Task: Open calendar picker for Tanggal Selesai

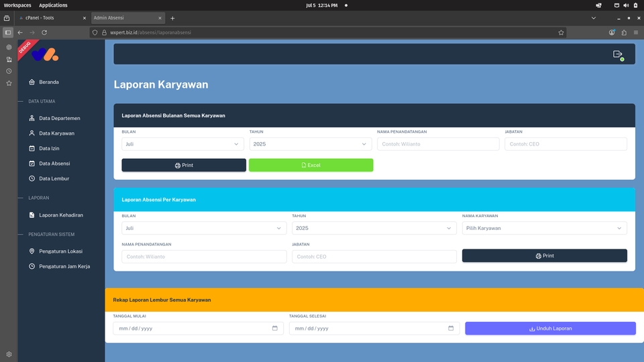Action: tap(451, 328)
